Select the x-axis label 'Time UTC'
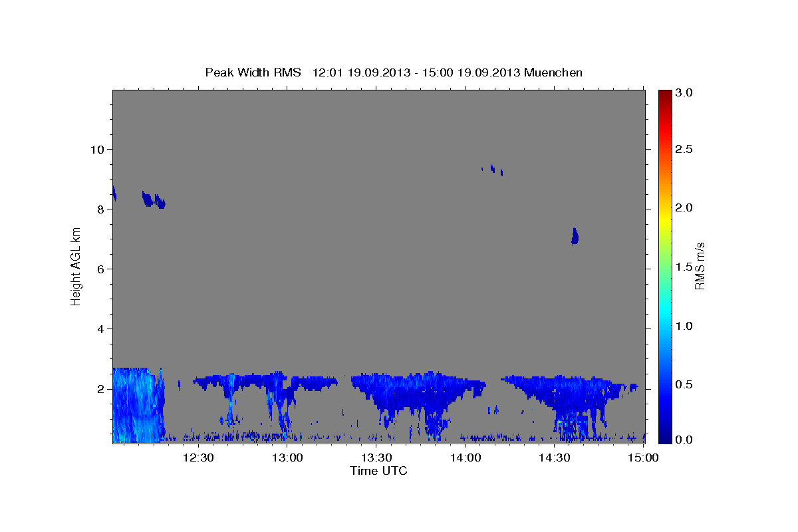This screenshot has width=798, height=532. click(378, 471)
